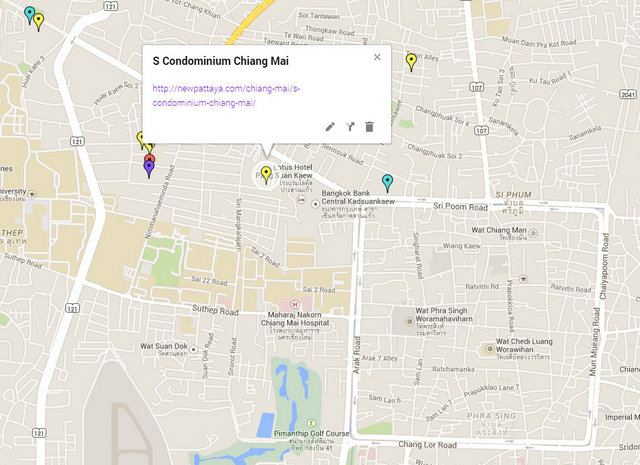640x465 pixels.
Task: Click the Wat Suan Dok place marker
Action: [x=194, y=349]
